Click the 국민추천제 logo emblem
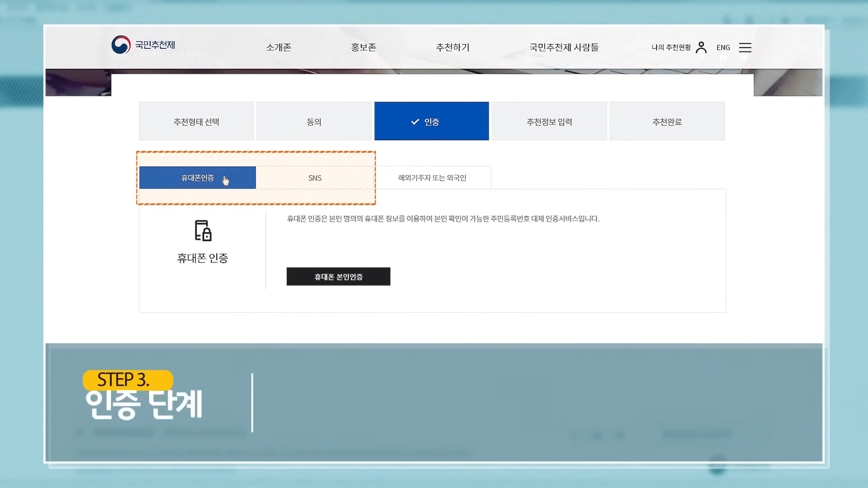Screen dimensions: 868x488 (121, 45)
